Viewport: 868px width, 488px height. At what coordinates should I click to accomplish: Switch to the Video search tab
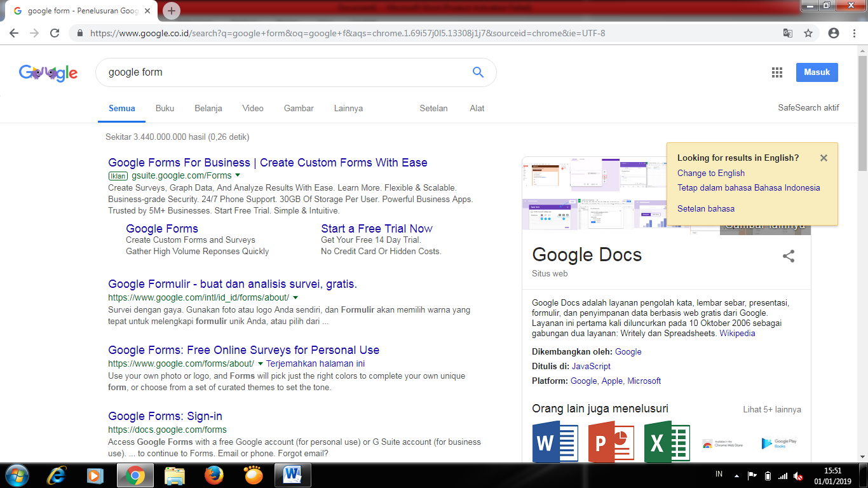tap(252, 108)
